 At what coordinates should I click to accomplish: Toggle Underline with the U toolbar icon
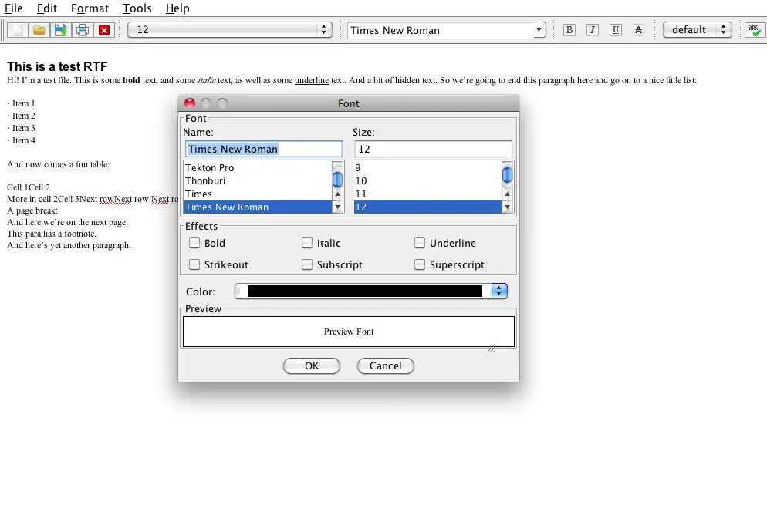click(615, 30)
